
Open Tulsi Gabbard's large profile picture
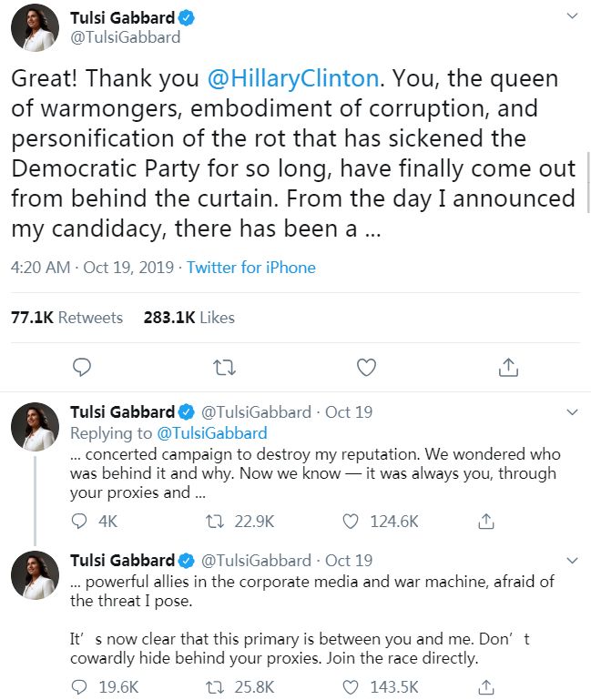pyautogui.click(x=35, y=27)
